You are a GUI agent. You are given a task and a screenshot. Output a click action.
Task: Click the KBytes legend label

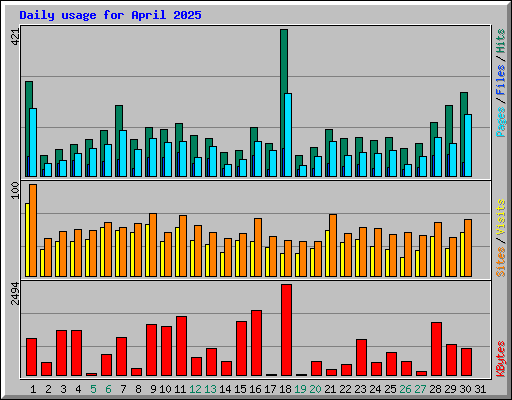[x=500, y=359]
